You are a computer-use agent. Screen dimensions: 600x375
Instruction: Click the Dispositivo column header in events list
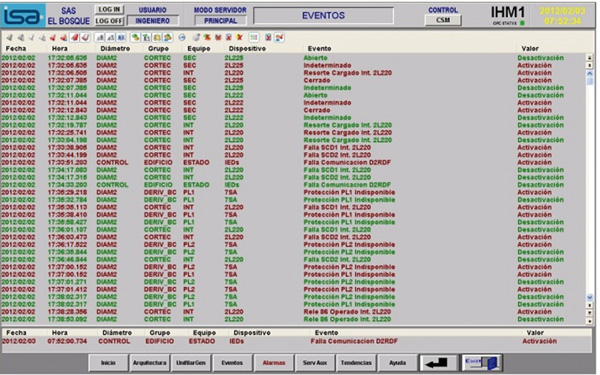click(247, 49)
